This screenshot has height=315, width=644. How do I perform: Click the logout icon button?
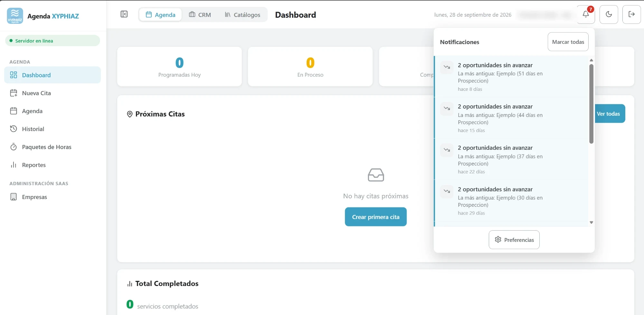pos(631,14)
